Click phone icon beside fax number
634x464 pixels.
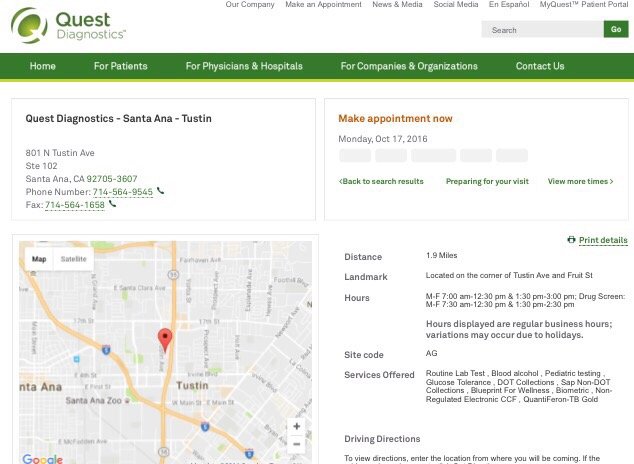[113, 204]
